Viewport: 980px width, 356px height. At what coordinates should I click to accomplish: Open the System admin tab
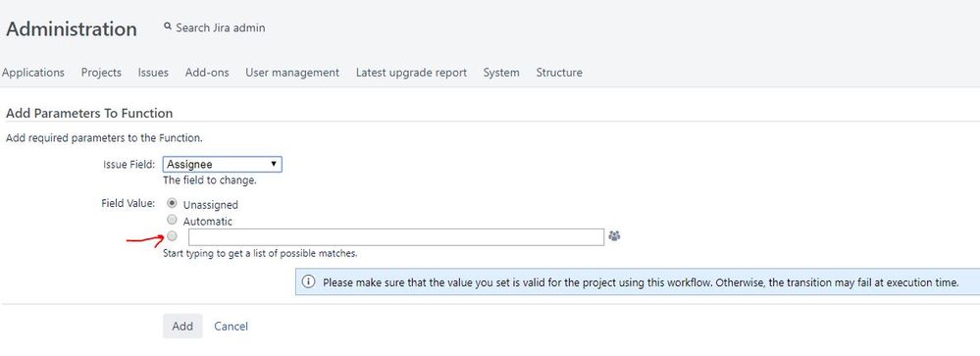[x=501, y=73]
